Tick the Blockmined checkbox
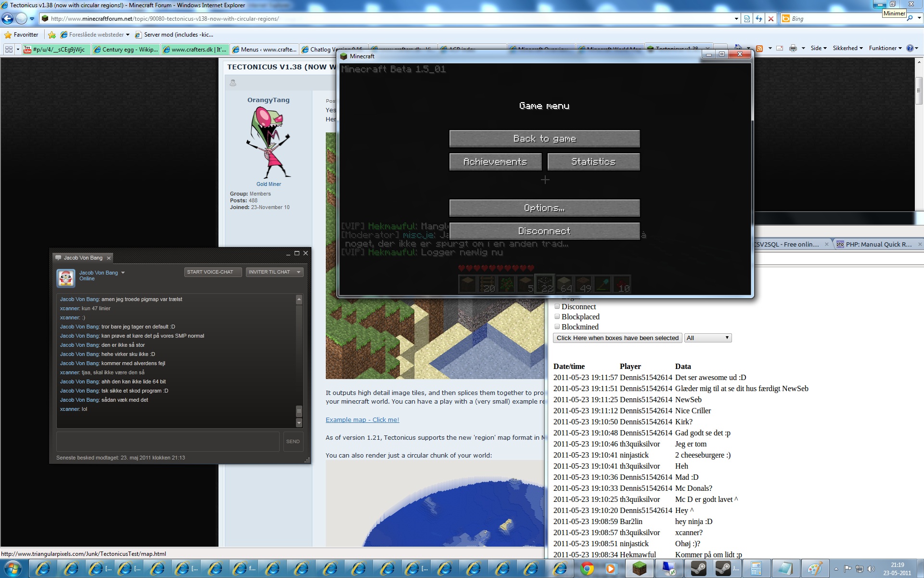The height and width of the screenshot is (578, 924). pos(557,327)
